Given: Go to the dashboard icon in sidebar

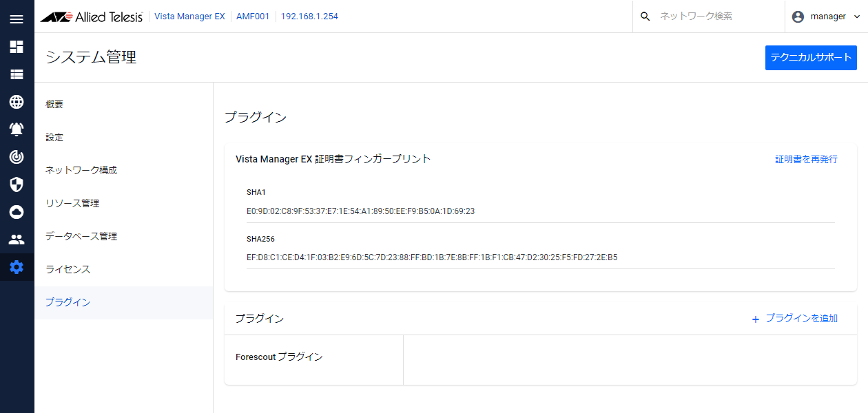Looking at the screenshot, I should tap(17, 47).
